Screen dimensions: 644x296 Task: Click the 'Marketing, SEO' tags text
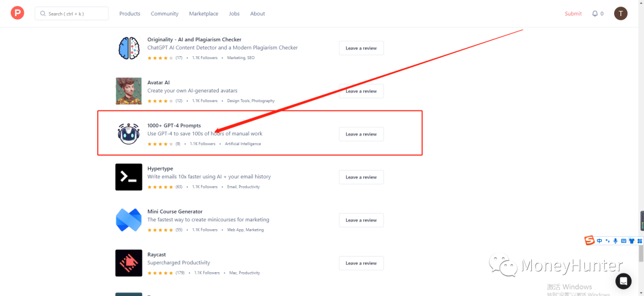point(241,58)
